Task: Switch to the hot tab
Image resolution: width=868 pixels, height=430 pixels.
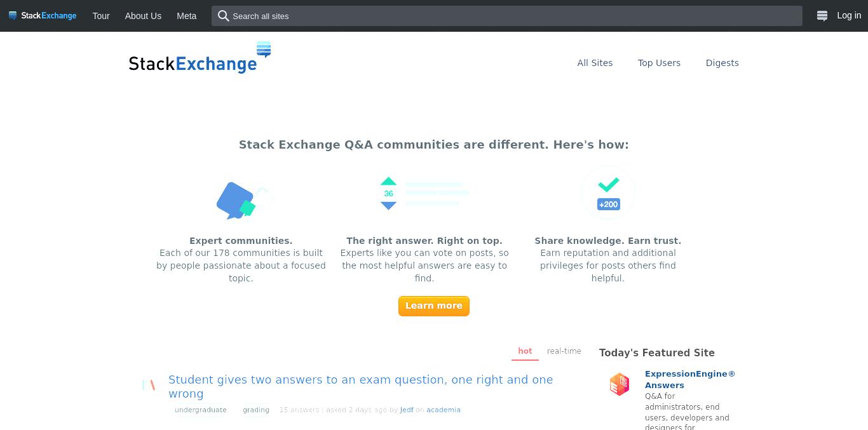Action: (x=525, y=351)
